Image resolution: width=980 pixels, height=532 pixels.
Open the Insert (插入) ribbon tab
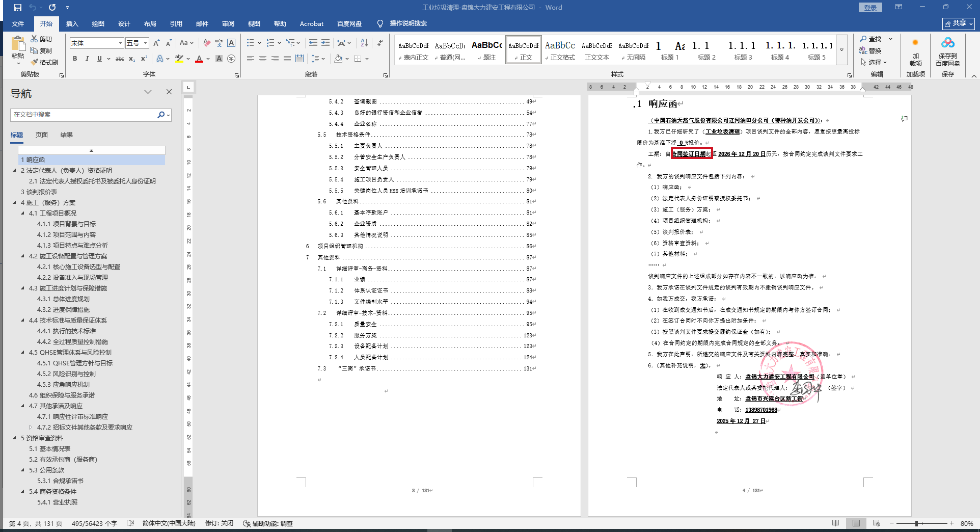point(72,24)
